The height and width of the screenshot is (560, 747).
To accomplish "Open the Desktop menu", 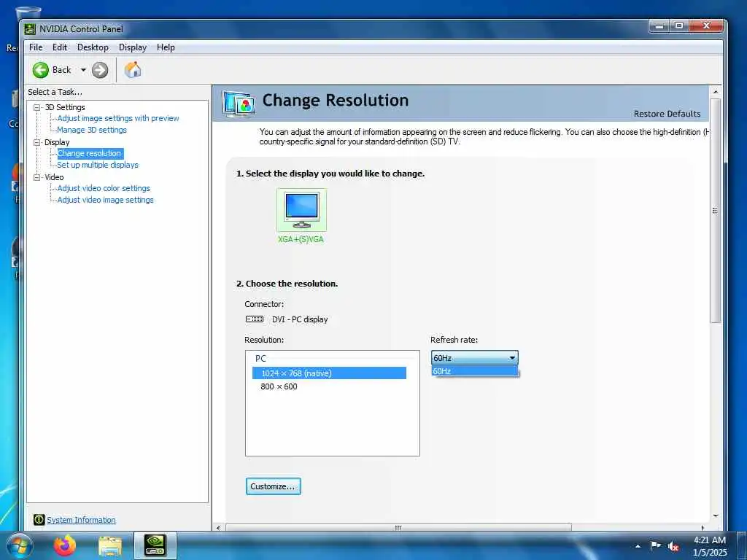I will click(93, 47).
